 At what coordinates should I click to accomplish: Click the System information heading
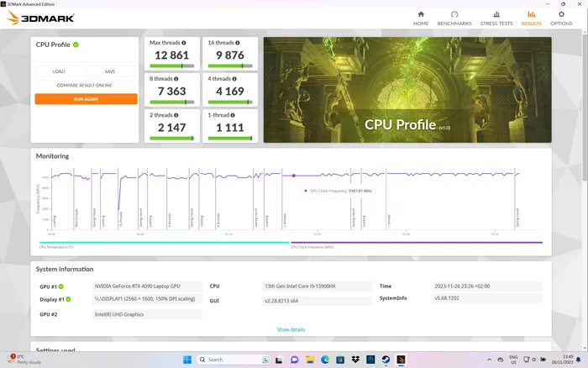[65, 269]
